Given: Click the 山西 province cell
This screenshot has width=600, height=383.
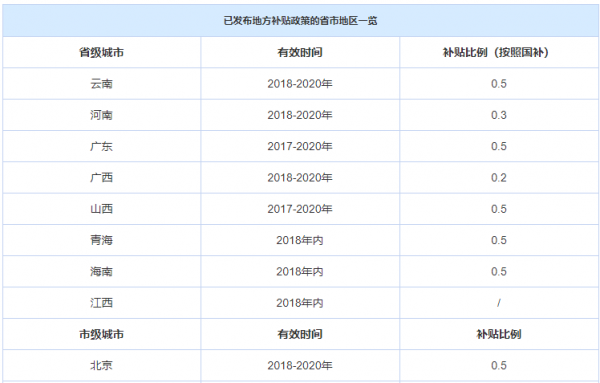Looking at the screenshot, I should coord(101,209).
